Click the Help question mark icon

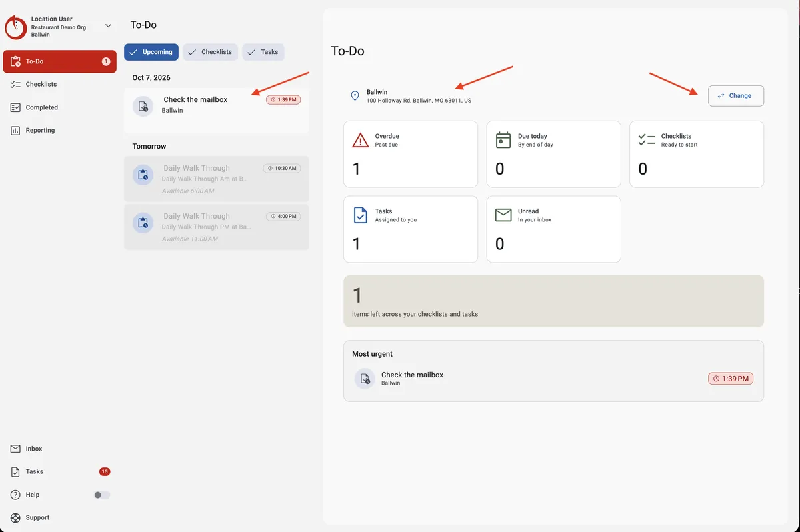pyautogui.click(x=15, y=495)
